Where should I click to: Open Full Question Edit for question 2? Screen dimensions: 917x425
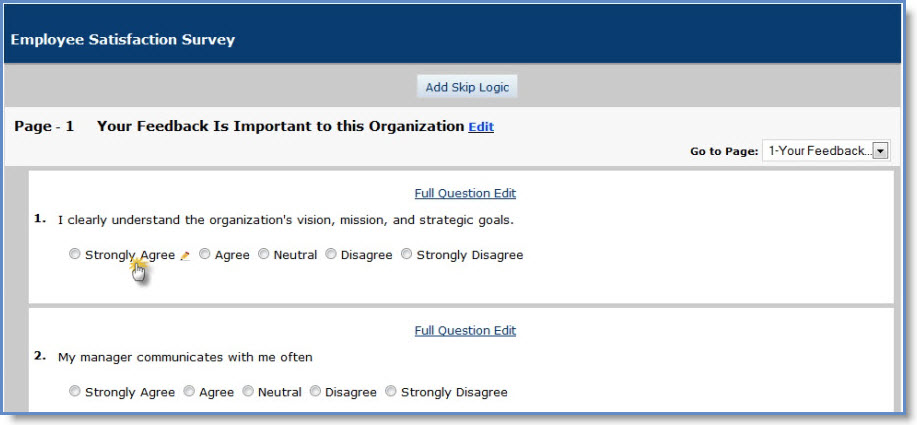(x=465, y=330)
